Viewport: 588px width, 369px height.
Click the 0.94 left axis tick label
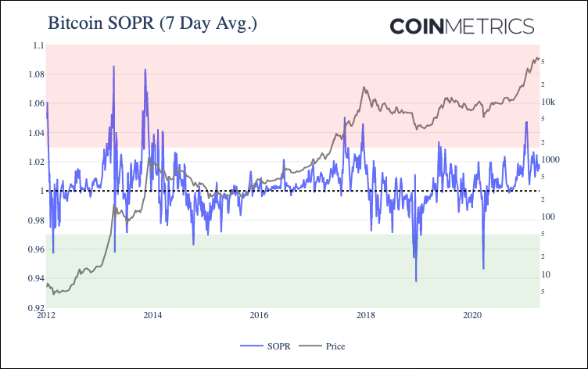[x=37, y=278]
